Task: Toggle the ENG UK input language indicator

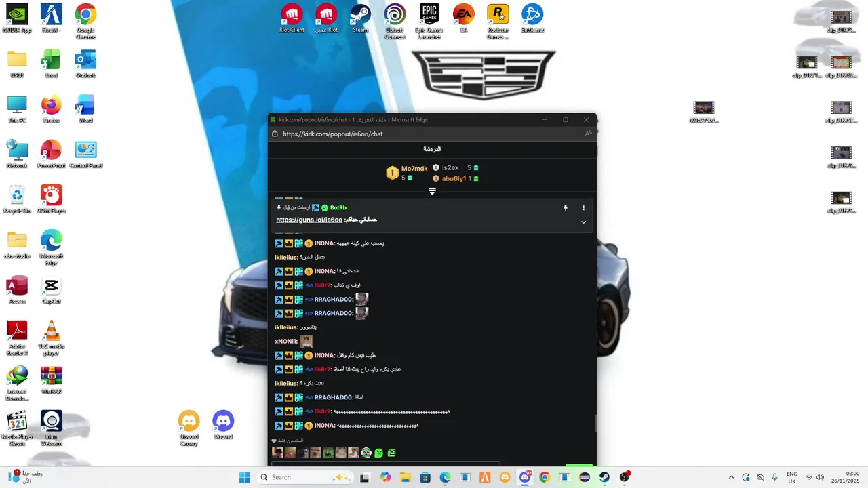Action: pyautogui.click(x=792, y=477)
